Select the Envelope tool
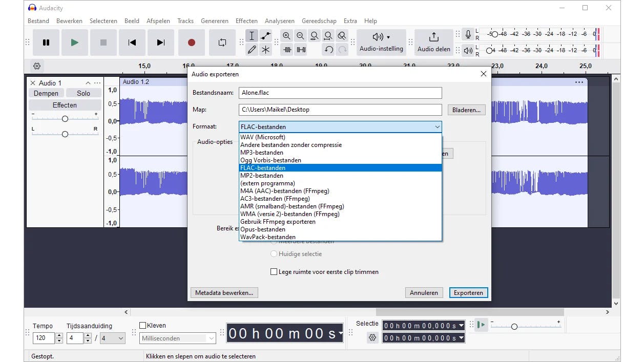644x362 pixels. (x=265, y=36)
